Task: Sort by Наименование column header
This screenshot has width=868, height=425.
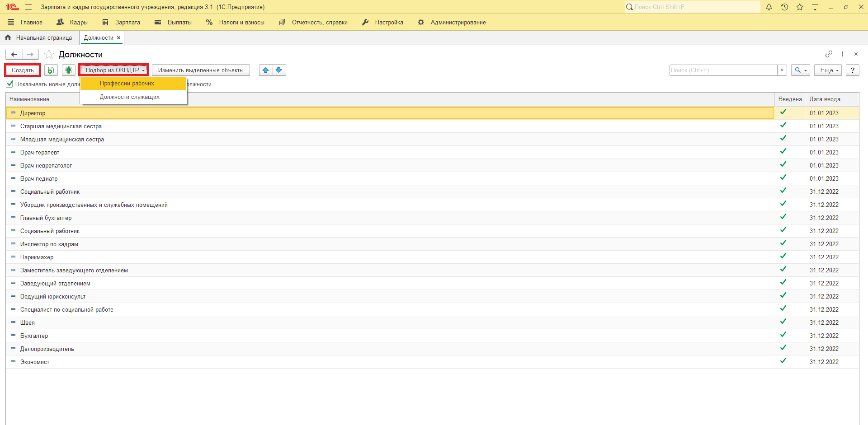Action: point(390,99)
